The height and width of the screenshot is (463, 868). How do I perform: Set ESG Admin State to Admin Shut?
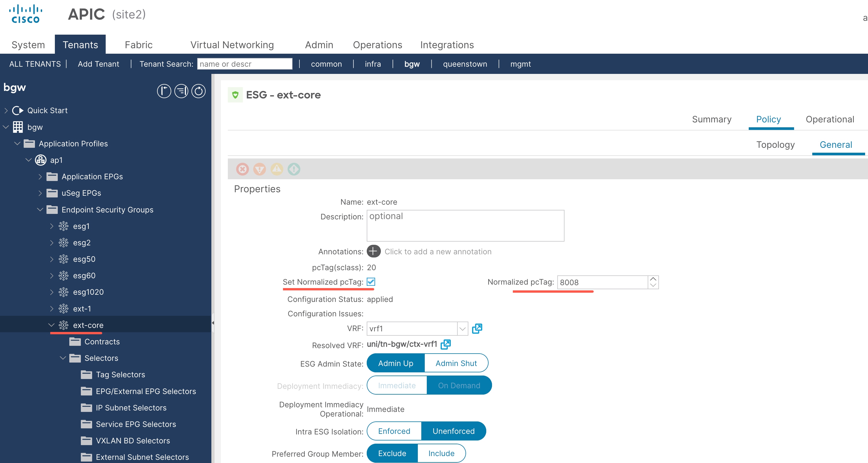(x=456, y=363)
